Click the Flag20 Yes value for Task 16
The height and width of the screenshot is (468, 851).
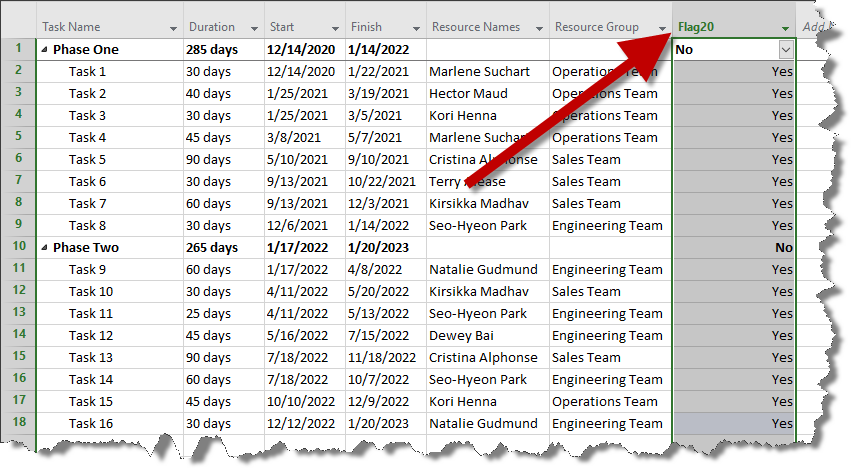coord(734,423)
